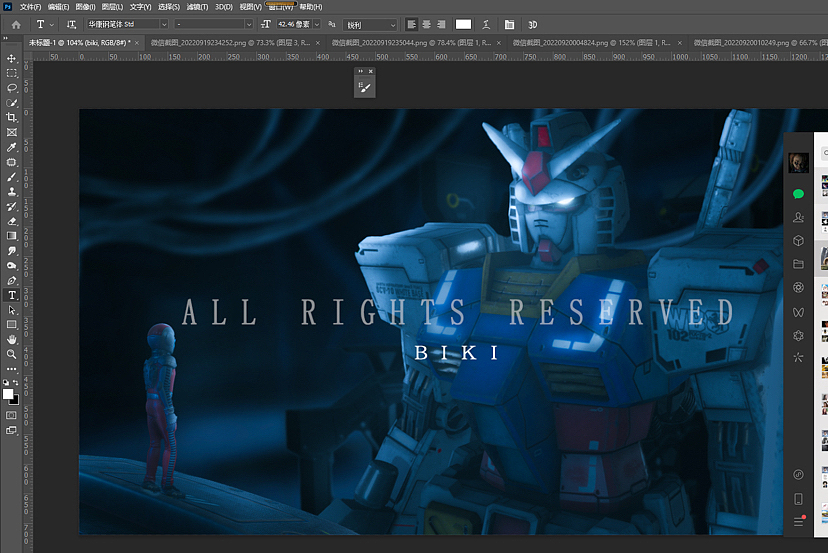Select the Sponge tool in toolbar
Viewport: 828px width, 553px height.
[12, 265]
